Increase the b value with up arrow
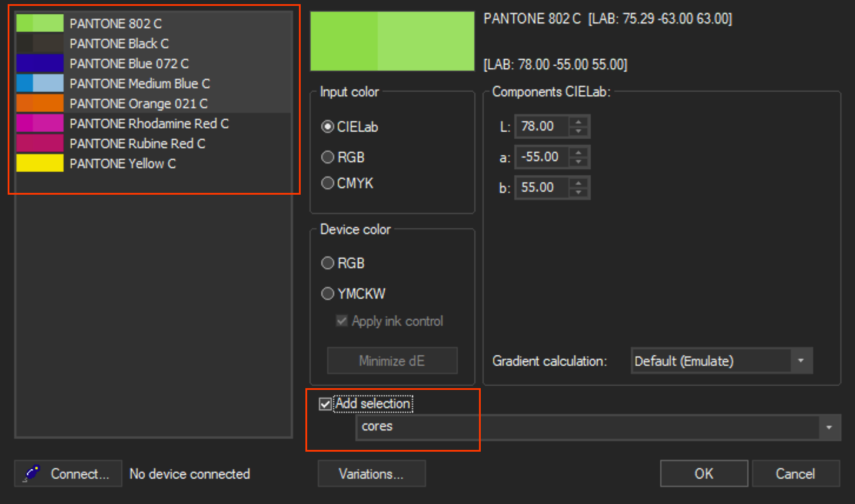 point(579,183)
